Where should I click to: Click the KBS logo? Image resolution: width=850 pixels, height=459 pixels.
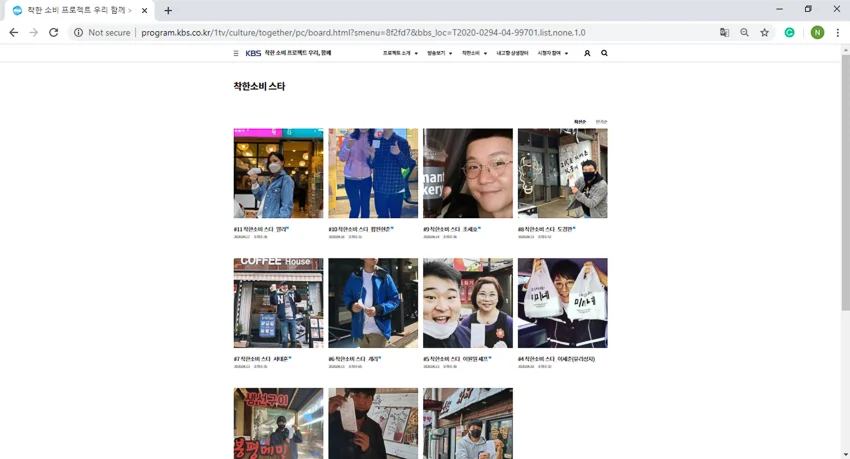click(253, 53)
